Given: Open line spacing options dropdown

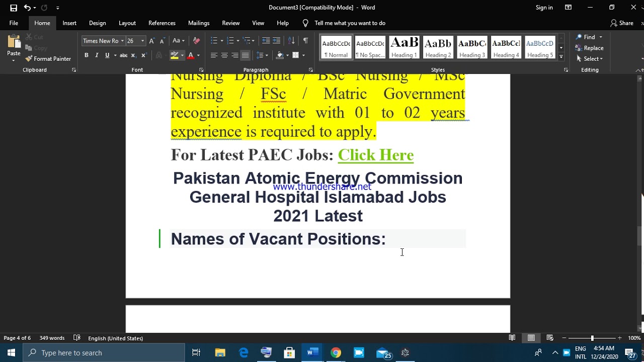Looking at the screenshot, I should (262, 55).
